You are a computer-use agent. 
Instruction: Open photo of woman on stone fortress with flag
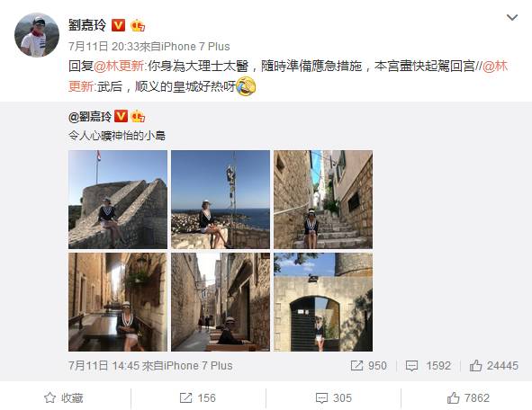pyautogui.click(x=118, y=200)
